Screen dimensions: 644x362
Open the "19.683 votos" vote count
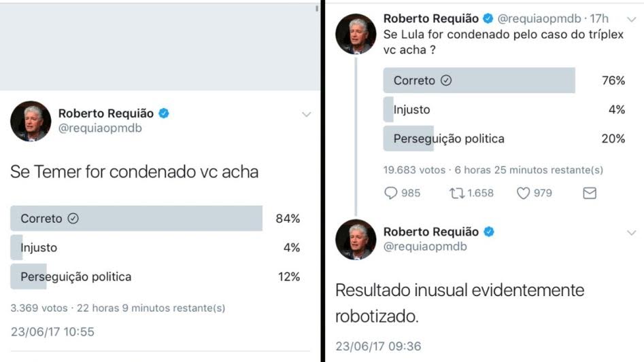[x=413, y=170]
